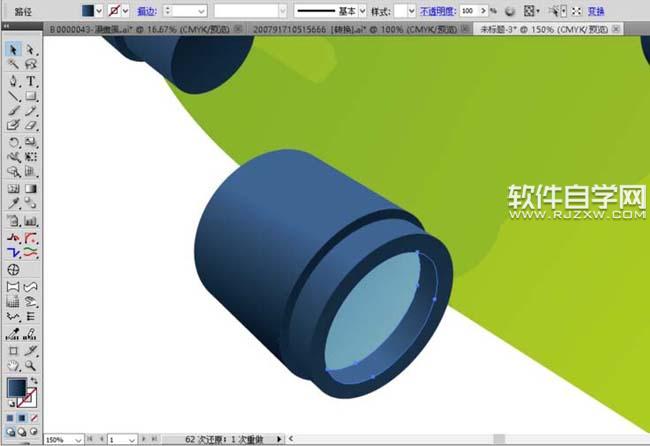Choose the Slice tool
Screen dimensions: 650x446
click(x=30, y=351)
